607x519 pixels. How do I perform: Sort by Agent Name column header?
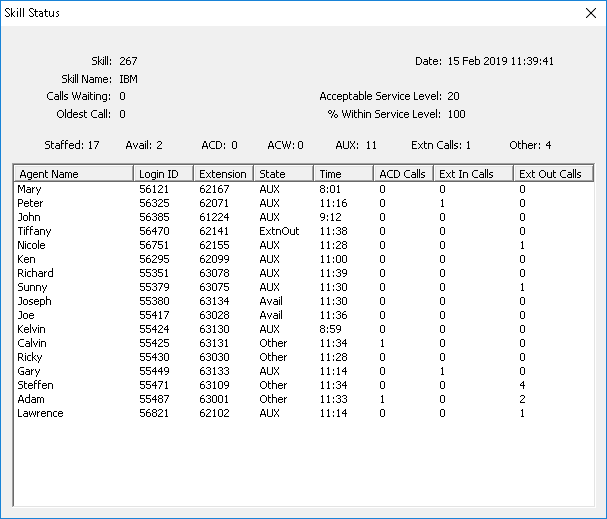pyautogui.click(x=73, y=174)
